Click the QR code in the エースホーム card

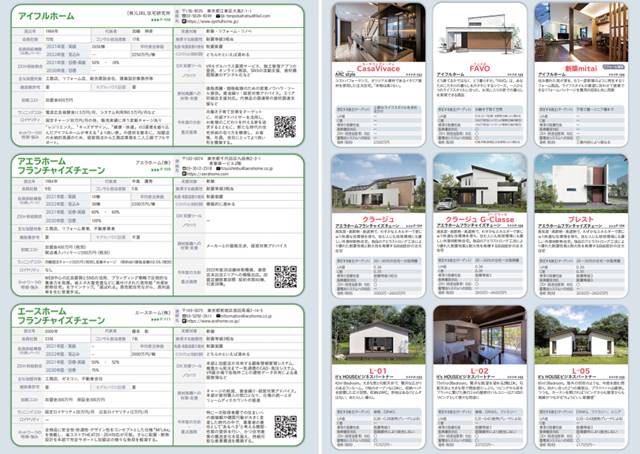point(285,427)
